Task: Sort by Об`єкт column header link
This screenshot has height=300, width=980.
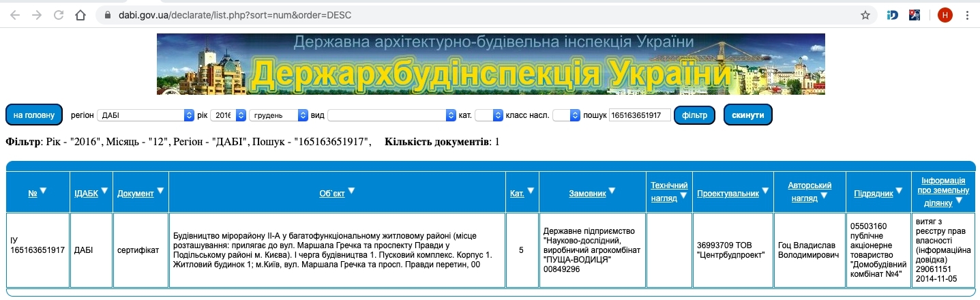Action: (332, 194)
